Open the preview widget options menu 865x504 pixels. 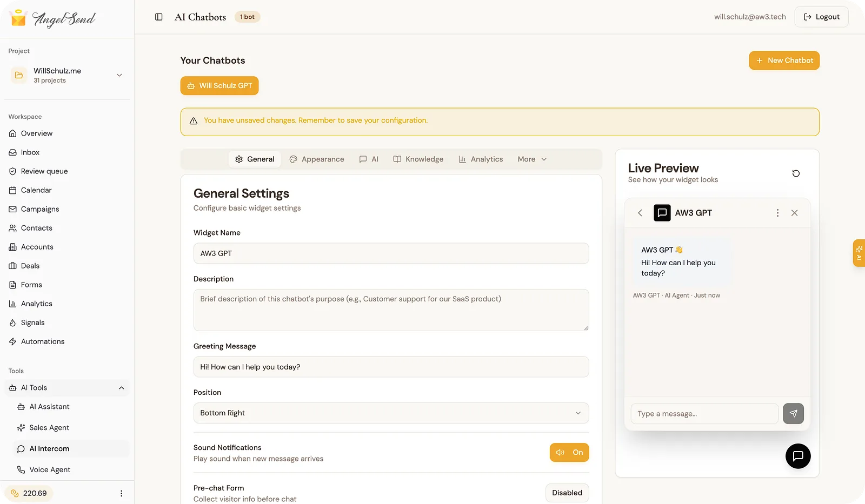777,213
